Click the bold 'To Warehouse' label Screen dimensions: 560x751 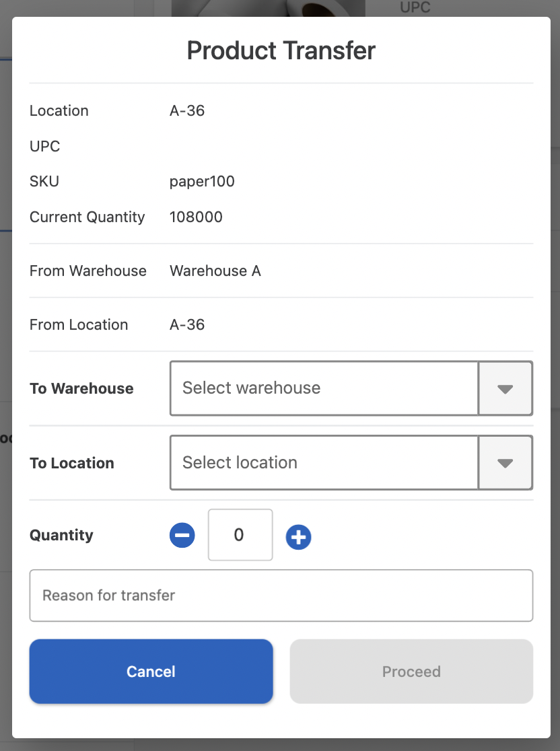coord(81,389)
